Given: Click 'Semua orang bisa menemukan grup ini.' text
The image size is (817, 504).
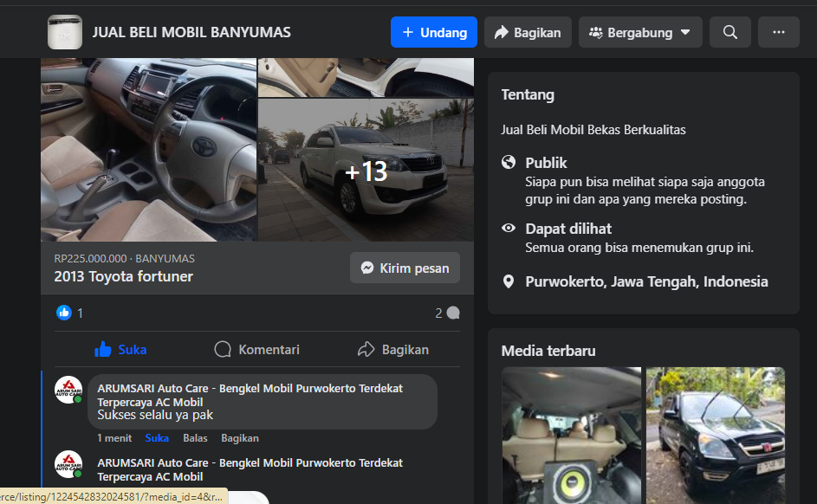Looking at the screenshot, I should tap(639, 248).
